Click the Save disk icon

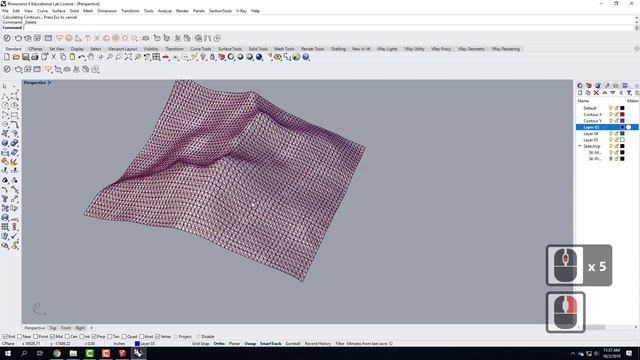[x=25, y=57]
